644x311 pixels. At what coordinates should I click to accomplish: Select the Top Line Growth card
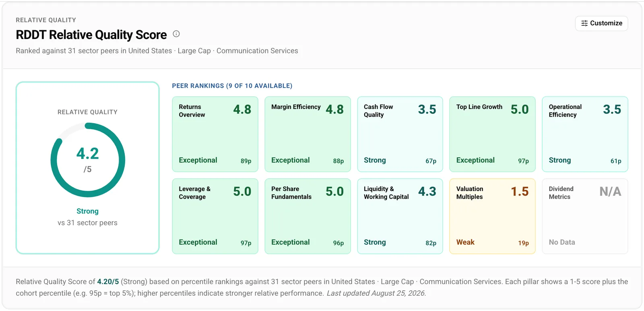(492, 134)
